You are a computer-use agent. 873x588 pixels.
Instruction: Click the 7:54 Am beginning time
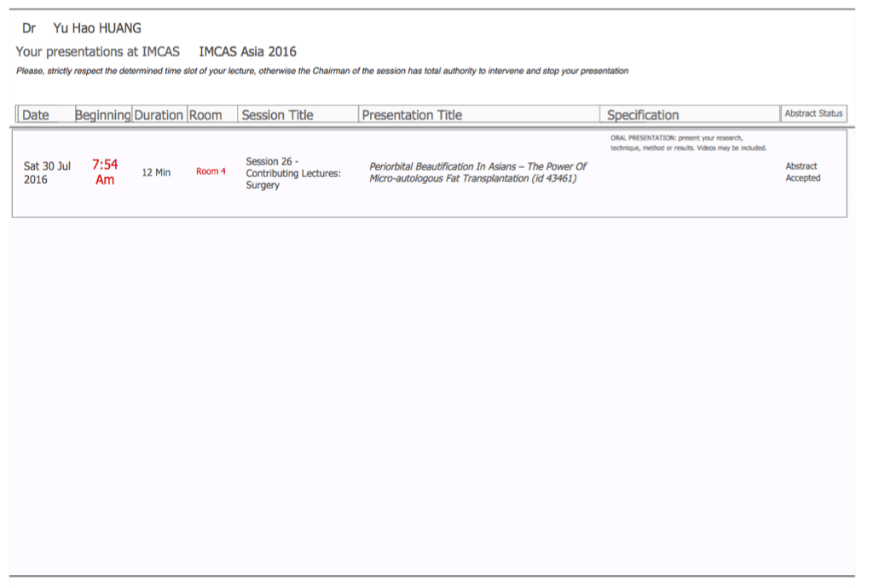pos(105,172)
